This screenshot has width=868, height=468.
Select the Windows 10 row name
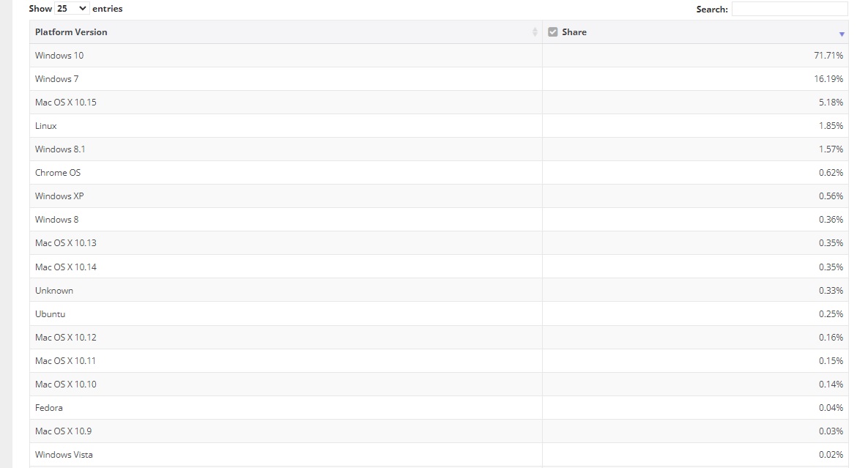(59, 56)
